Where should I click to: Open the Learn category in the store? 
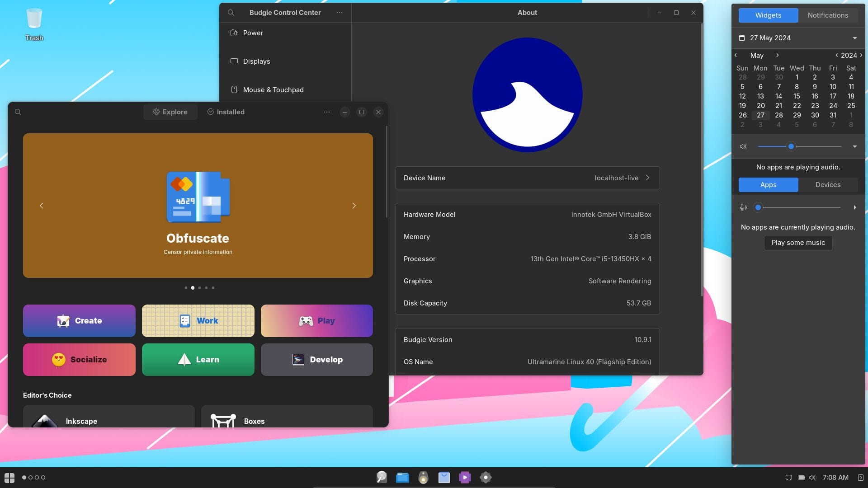click(198, 359)
